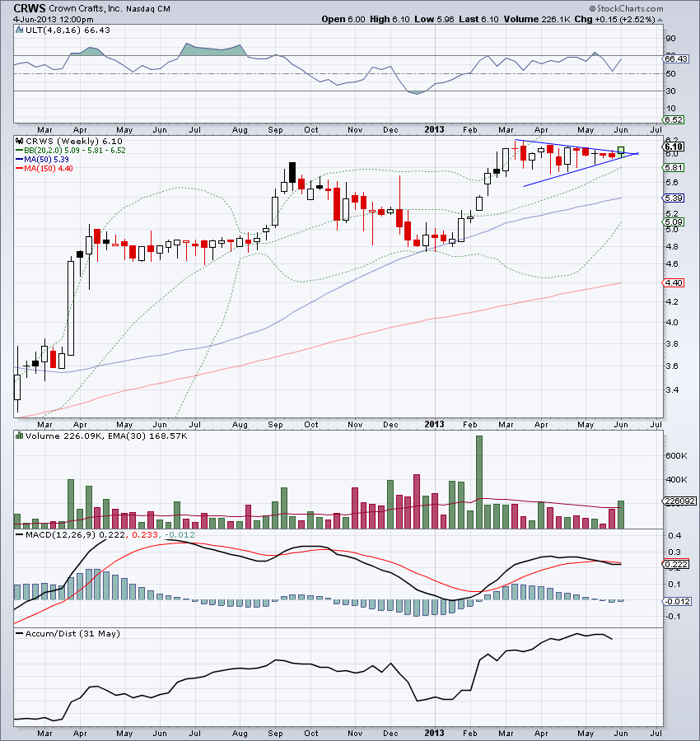Click the tallest volume bar in February 2013
Screen dimensions: 700x741
[478, 482]
